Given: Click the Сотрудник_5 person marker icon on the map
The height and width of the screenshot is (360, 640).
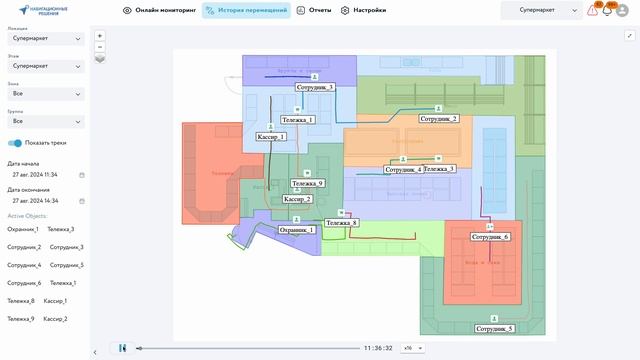Looking at the screenshot, I should [x=494, y=318].
